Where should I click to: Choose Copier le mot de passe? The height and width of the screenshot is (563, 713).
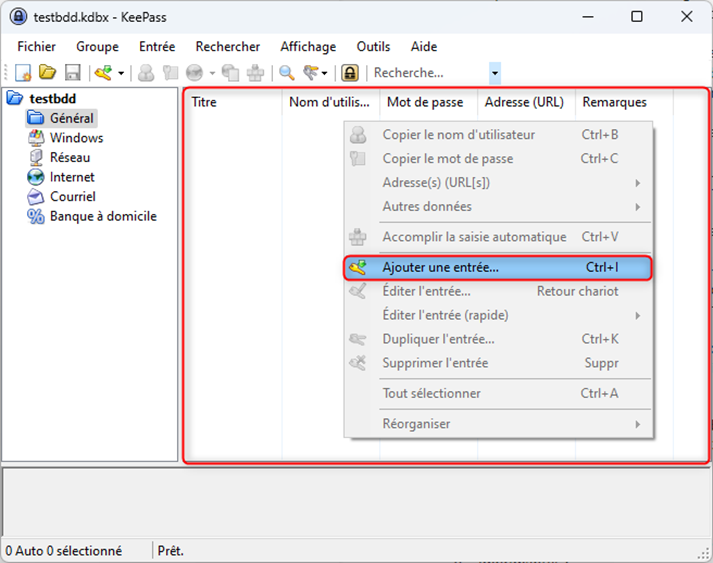[498, 158]
